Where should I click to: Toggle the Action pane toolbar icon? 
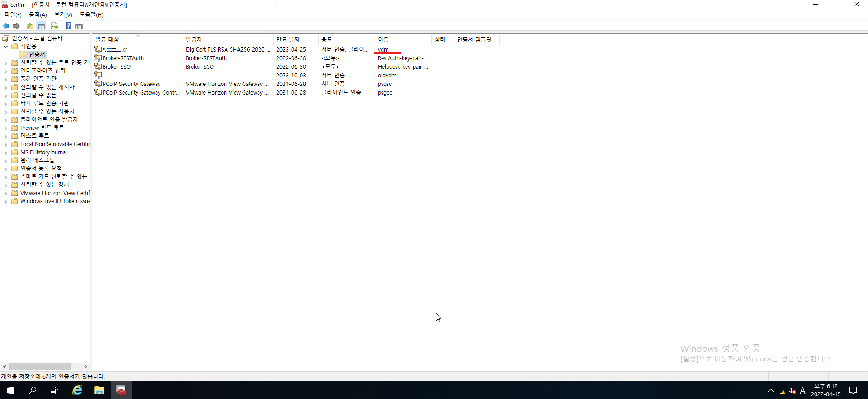(x=79, y=26)
